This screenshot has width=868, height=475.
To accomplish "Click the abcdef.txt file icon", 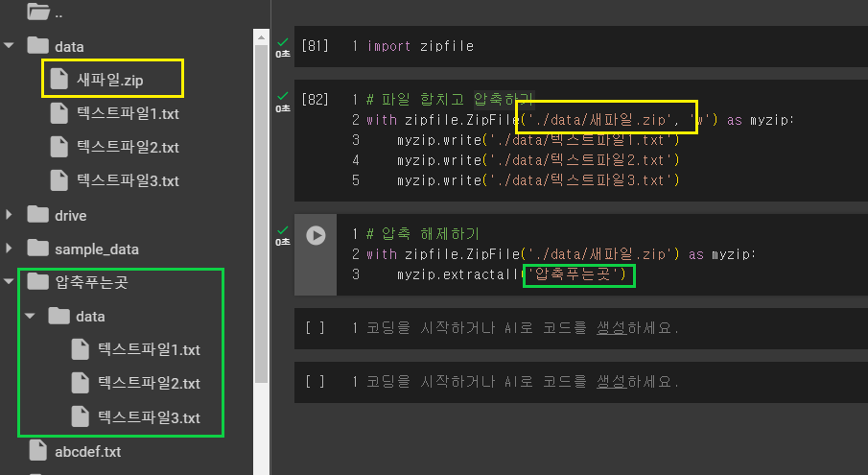I will coord(37,450).
